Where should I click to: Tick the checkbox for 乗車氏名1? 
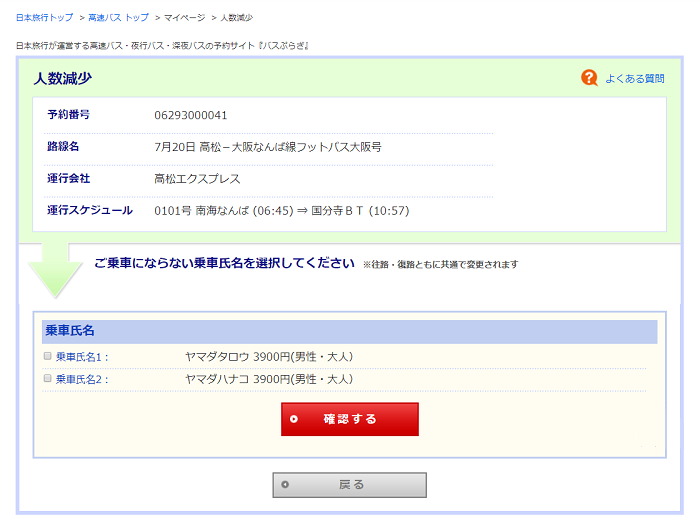point(47,356)
